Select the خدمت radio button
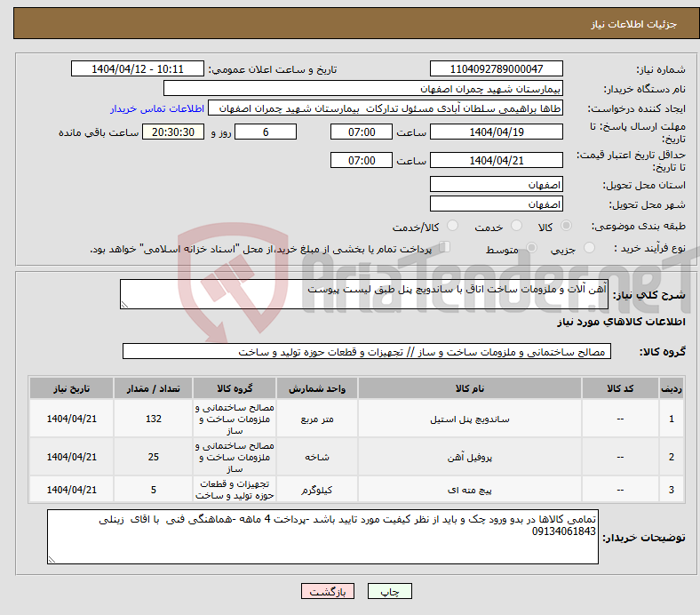The height and width of the screenshot is (615, 700). (516, 226)
